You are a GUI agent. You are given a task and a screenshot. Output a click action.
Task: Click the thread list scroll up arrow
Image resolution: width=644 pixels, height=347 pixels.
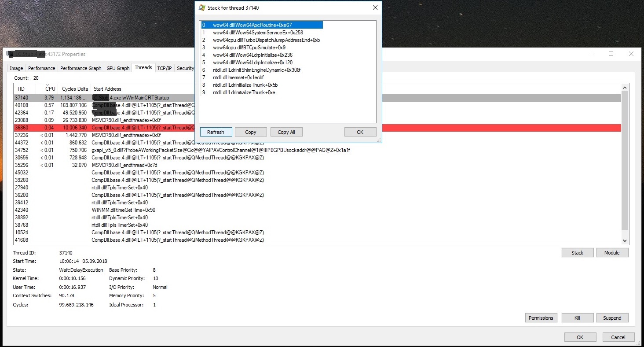coord(625,88)
